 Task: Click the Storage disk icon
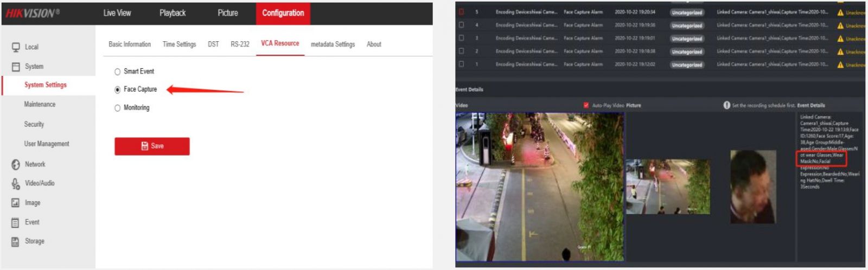[x=16, y=241]
